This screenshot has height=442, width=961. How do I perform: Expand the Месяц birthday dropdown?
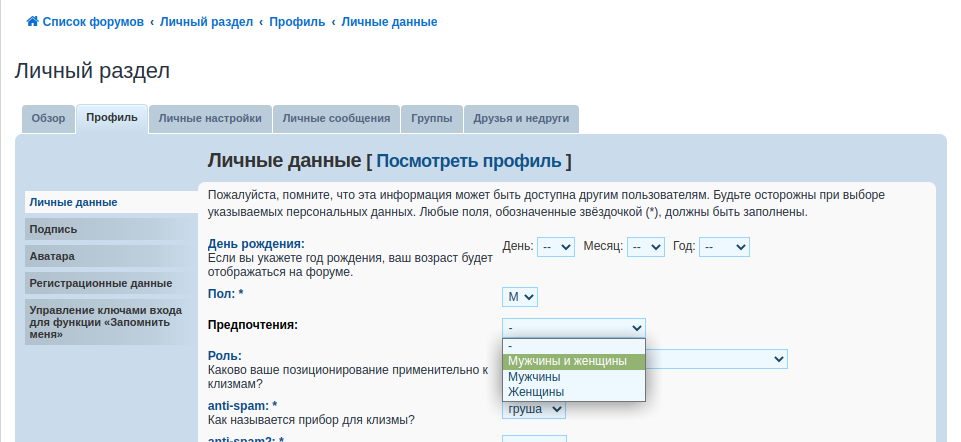click(x=646, y=247)
